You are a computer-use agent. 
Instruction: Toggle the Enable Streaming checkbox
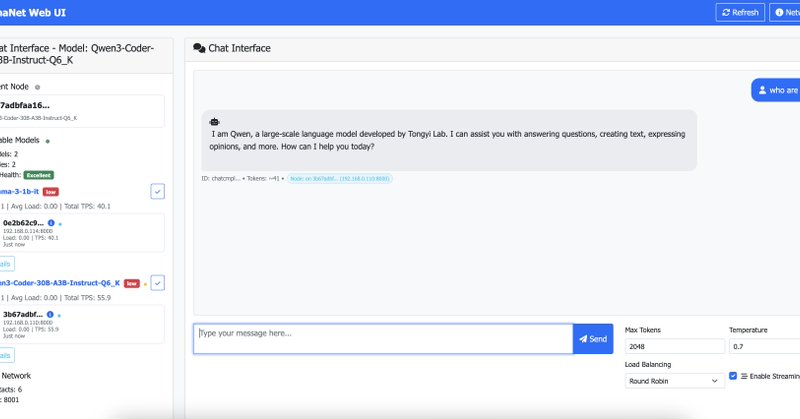[733, 376]
